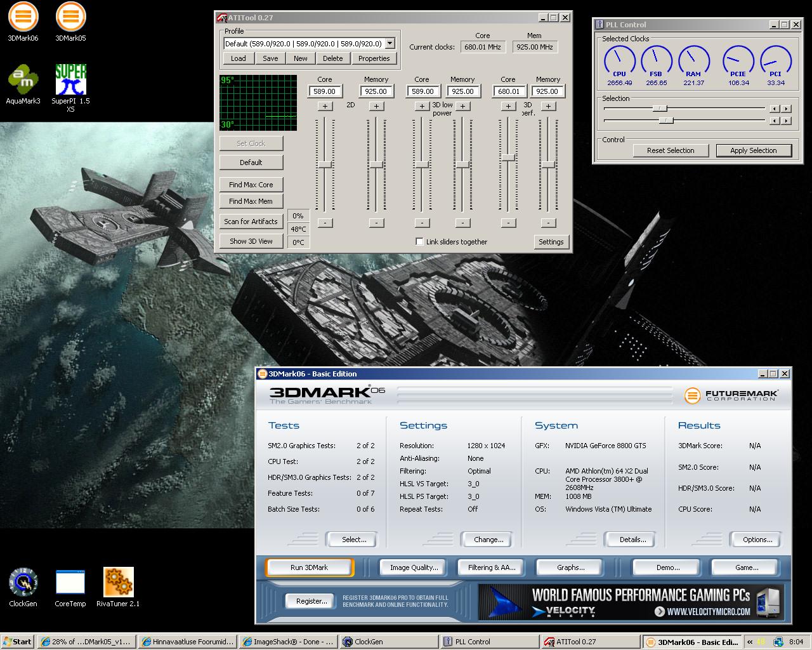
Task: Click the Default clocks button
Action: (x=251, y=162)
